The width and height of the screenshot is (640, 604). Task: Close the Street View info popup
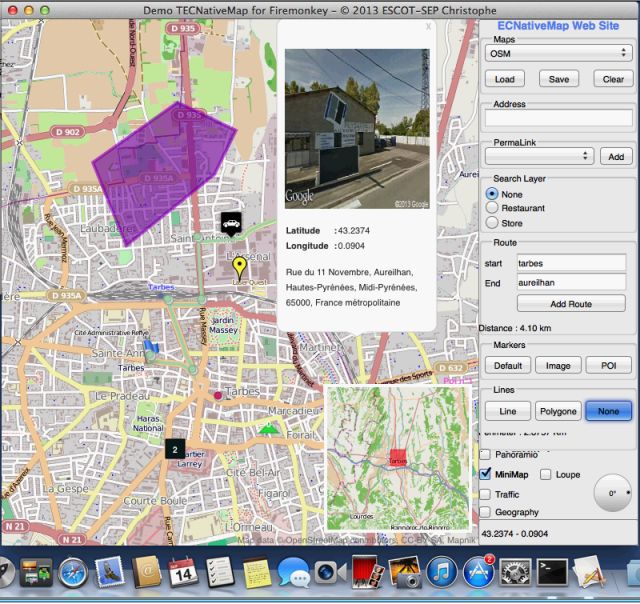(x=428, y=27)
